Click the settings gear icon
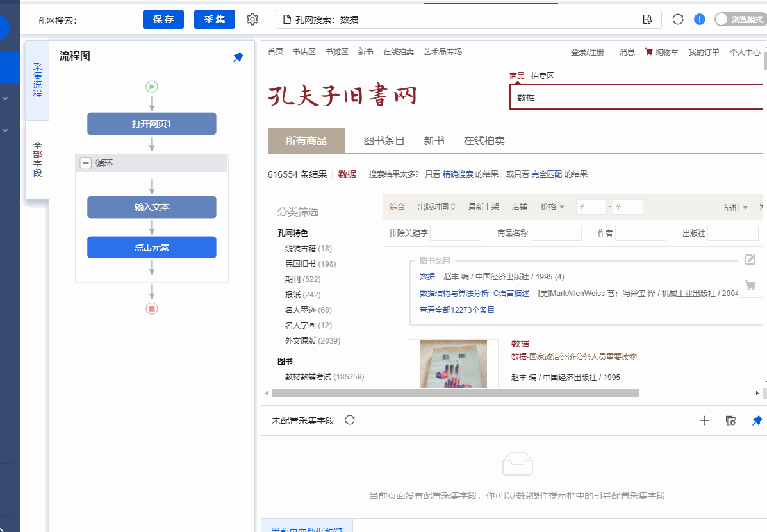Screen dimensions: 767x532 [252, 19]
